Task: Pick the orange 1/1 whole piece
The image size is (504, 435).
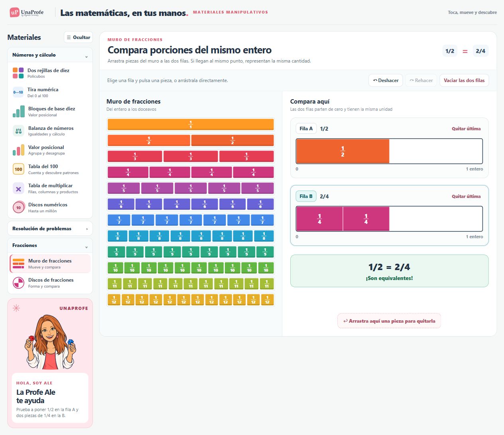Action: point(191,124)
